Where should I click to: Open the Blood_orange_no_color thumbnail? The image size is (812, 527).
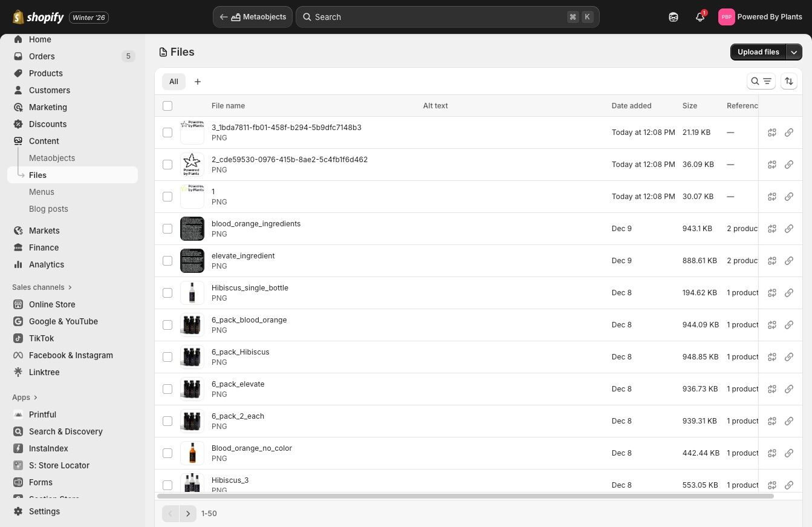click(192, 453)
